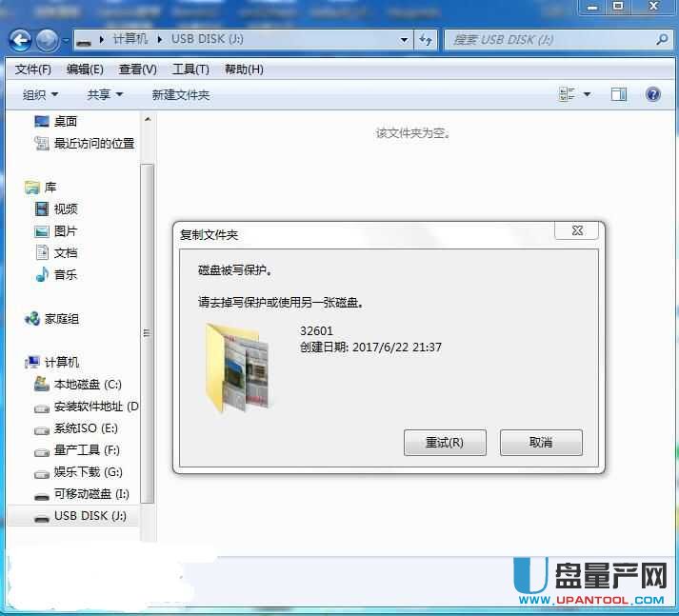Open the 工具(T) menu
Screen dimensions: 679x616
coord(190,70)
